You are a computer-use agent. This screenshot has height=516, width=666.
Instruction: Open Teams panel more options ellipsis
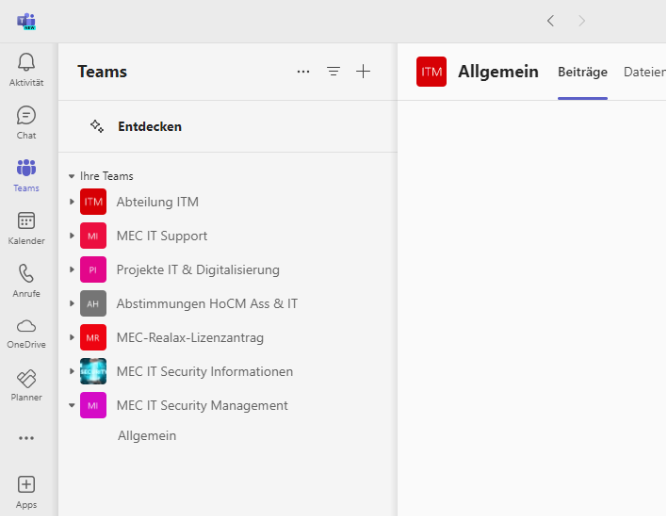point(303,71)
